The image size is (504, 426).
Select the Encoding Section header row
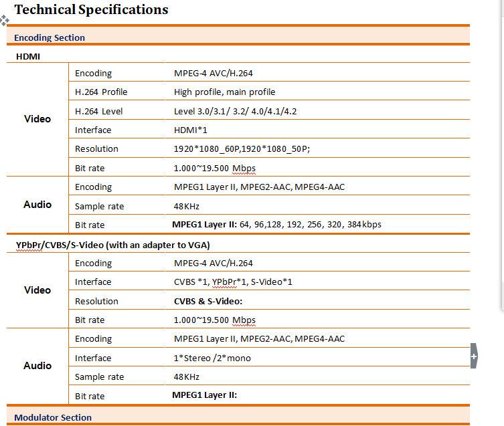click(x=50, y=37)
